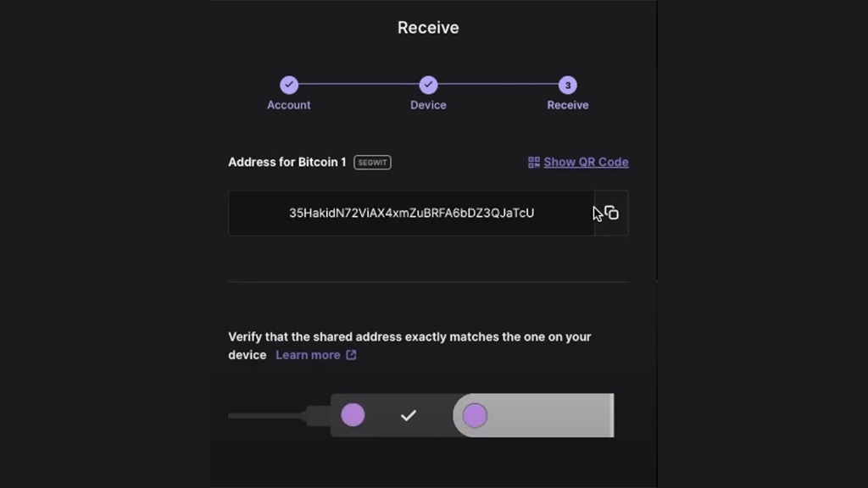
Task: Click the Address for Bitcoin 1 label
Action: [287, 162]
